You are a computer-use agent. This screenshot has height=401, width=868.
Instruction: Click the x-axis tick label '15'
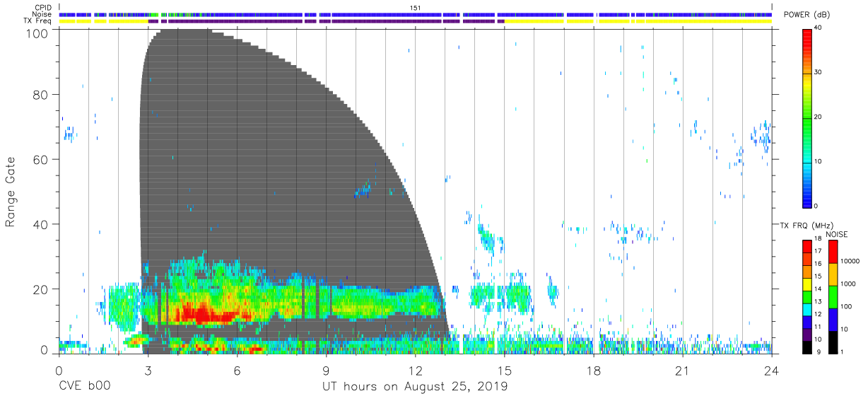point(504,370)
